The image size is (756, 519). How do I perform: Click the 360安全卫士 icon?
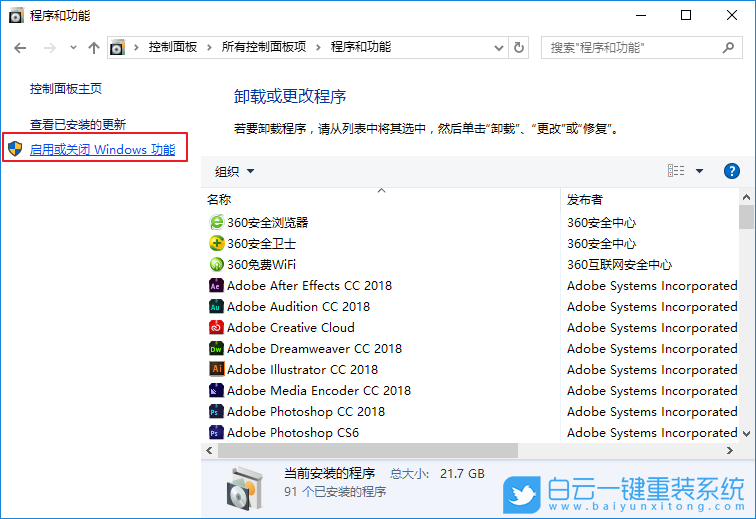point(216,243)
